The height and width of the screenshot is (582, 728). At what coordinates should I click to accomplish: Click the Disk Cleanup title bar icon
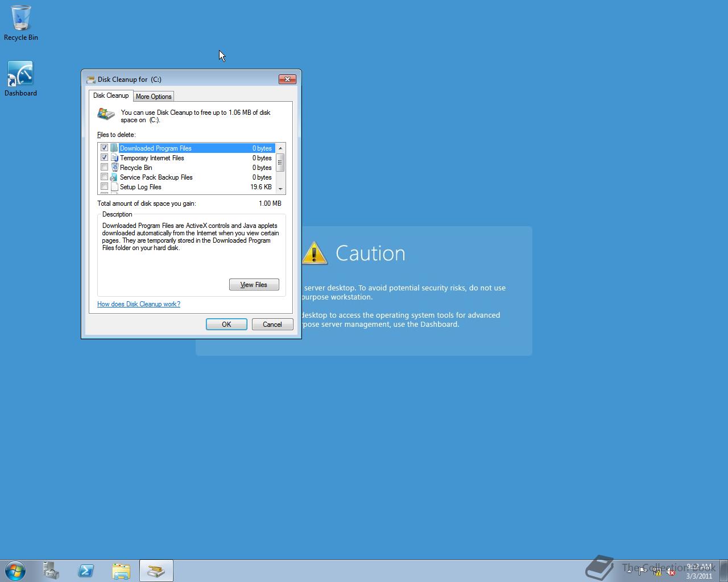coord(90,80)
